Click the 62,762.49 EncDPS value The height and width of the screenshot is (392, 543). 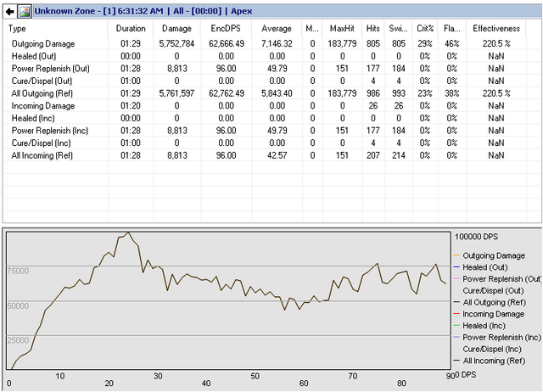pyautogui.click(x=227, y=93)
